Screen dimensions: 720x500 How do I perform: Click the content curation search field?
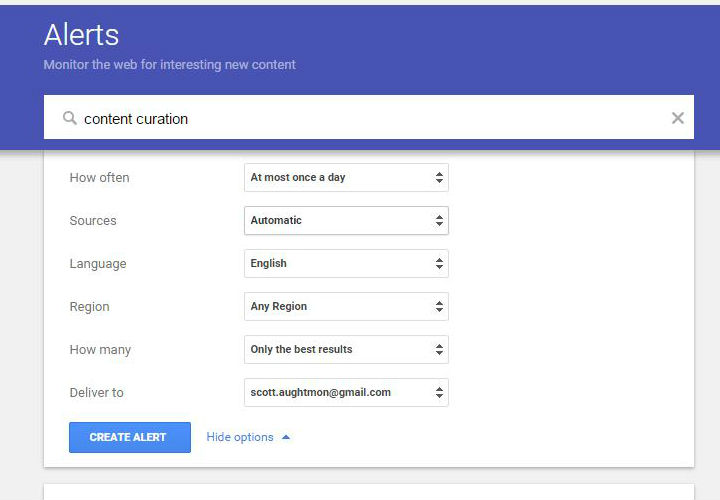pos(369,117)
